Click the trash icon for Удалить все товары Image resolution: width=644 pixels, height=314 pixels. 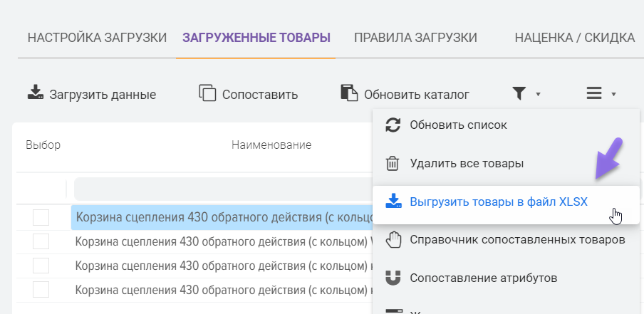(x=393, y=164)
